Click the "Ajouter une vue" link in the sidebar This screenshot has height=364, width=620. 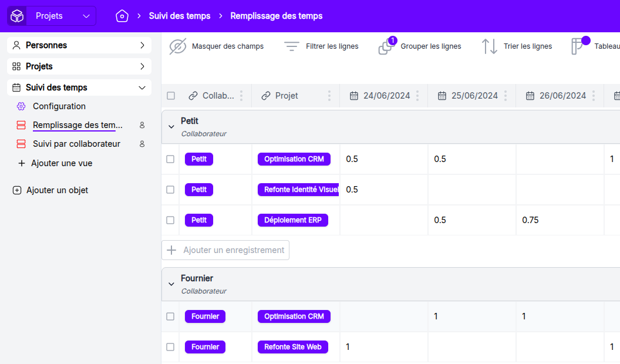[62, 163]
